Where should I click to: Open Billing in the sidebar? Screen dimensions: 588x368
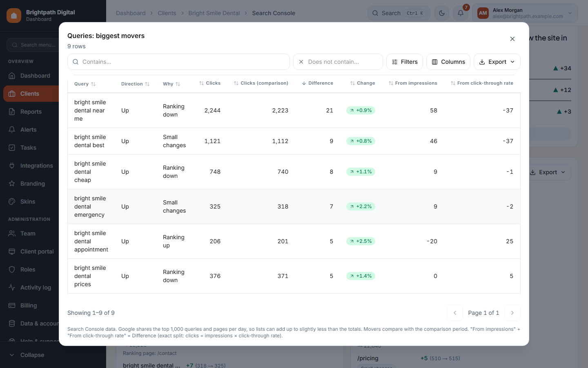pyautogui.click(x=31, y=305)
